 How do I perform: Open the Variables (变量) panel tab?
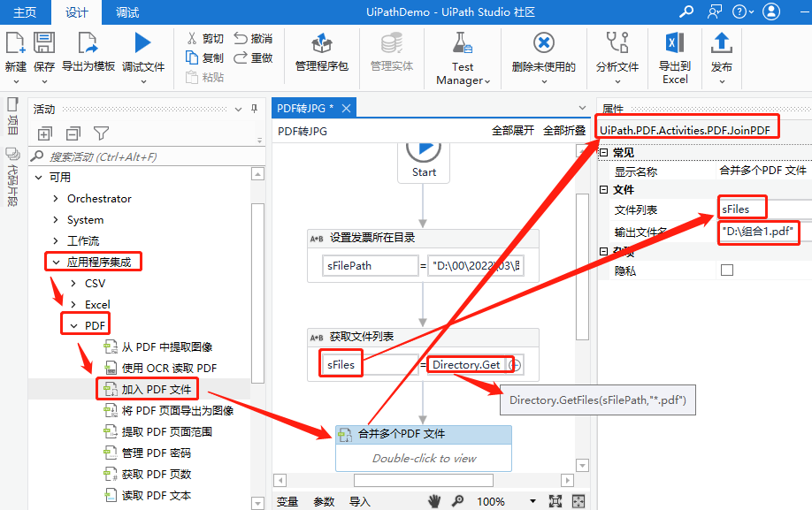click(287, 502)
